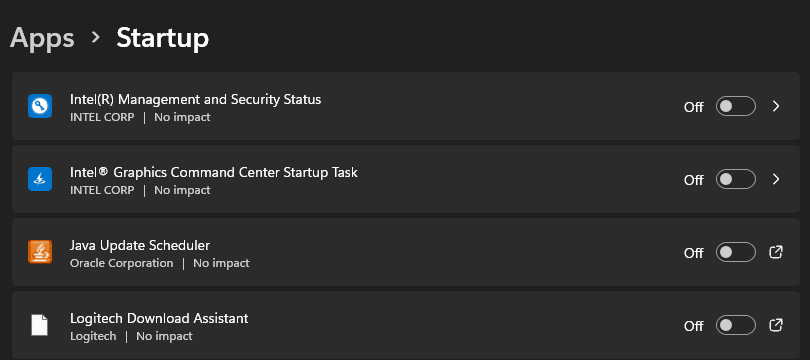This screenshot has height=360, width=810.
Task: Enable Intel Graphics Command Center Startup Task
Action: (736, 179)
